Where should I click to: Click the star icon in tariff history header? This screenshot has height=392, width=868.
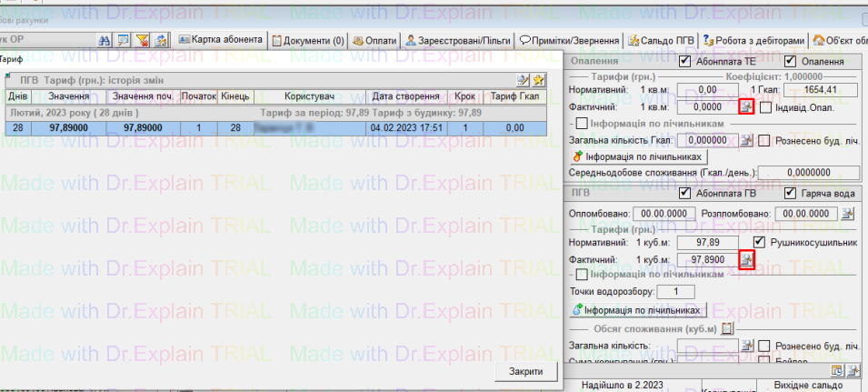(539, 80)
